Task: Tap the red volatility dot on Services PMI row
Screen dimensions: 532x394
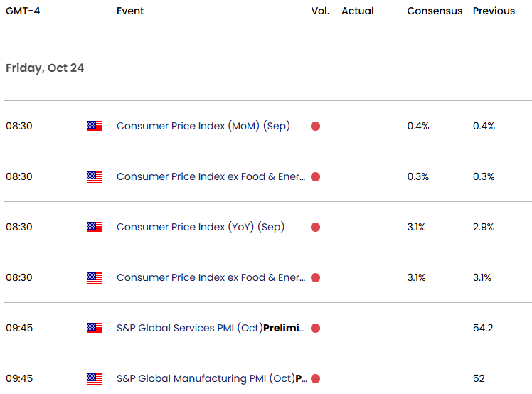Action: 315,328
